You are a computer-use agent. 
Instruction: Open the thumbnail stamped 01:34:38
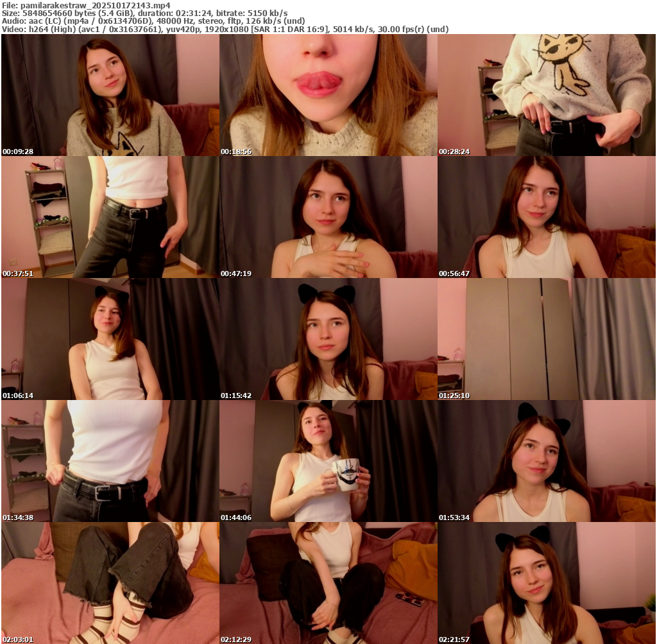point(110,461)
